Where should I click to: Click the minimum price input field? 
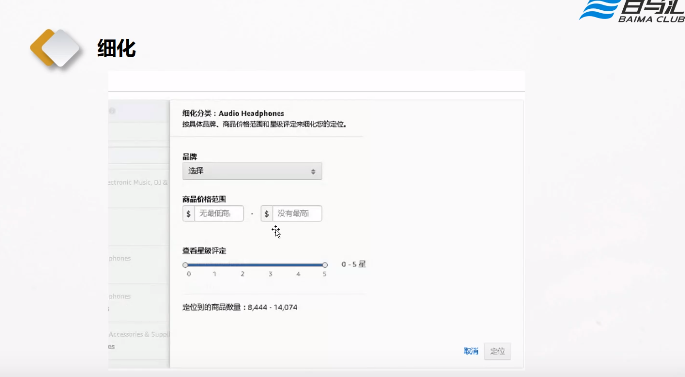[219, 214]
